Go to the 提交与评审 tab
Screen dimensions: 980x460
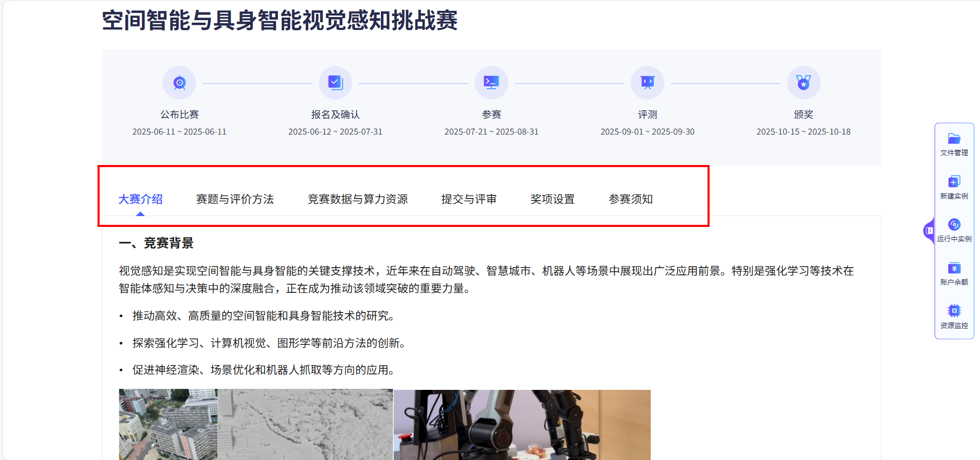469,199
